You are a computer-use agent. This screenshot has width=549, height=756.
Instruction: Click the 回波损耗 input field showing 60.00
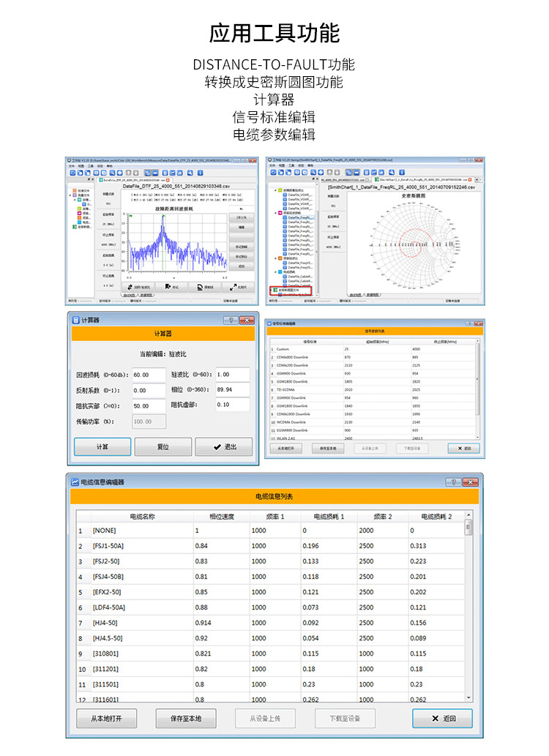[149, 375]
